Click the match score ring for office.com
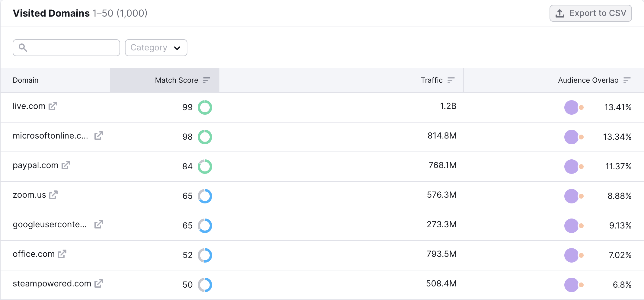Viewport: 644px width, 300px height. pos(205,255)
